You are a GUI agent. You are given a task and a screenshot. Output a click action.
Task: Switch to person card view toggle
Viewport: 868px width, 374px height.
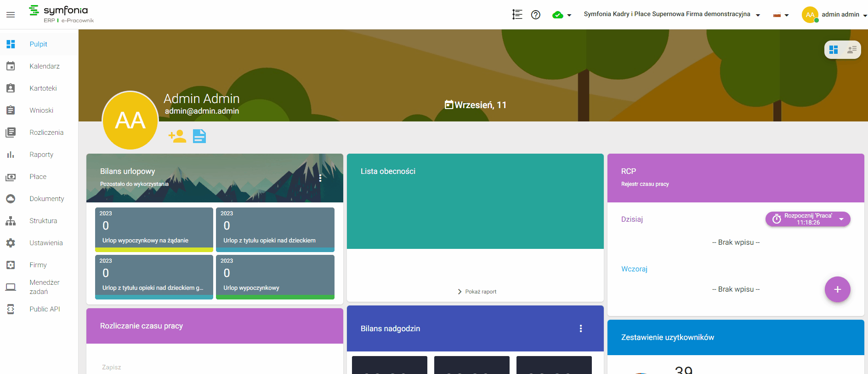(852, 50)
